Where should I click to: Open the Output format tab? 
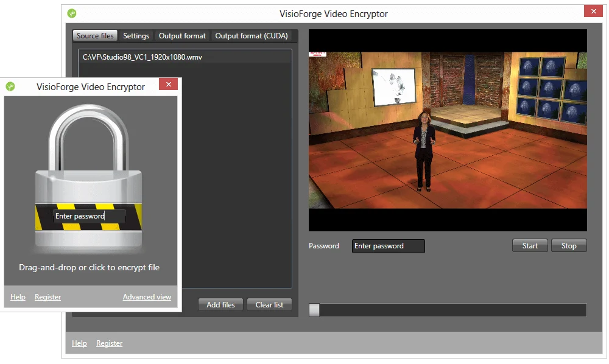[182, 35]
